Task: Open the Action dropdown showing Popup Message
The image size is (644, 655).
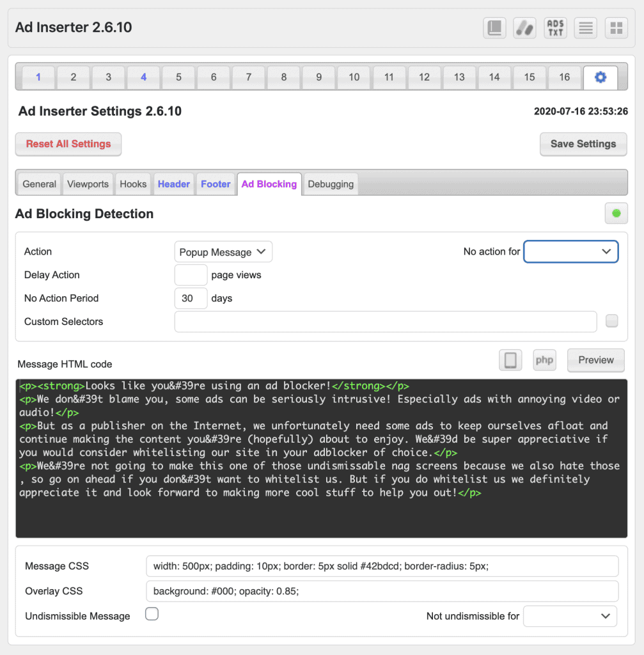Action: (x=223, y=252)
